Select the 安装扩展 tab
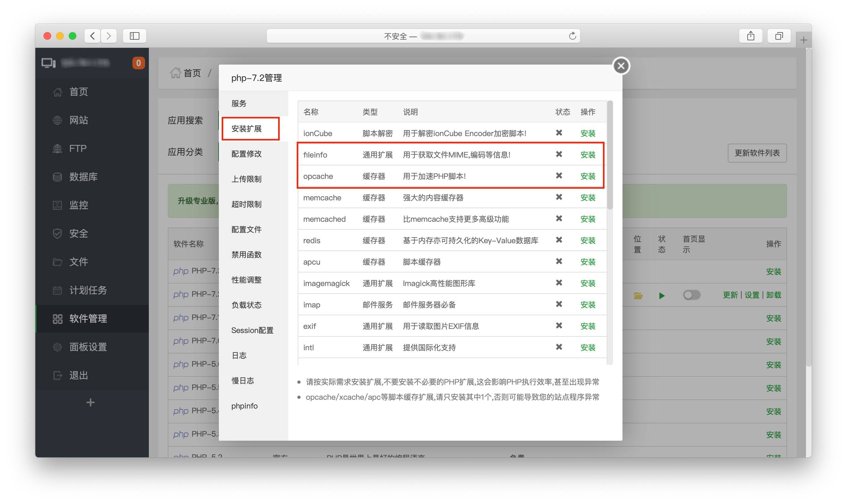The image size is (847, 504). coord(250,129)
